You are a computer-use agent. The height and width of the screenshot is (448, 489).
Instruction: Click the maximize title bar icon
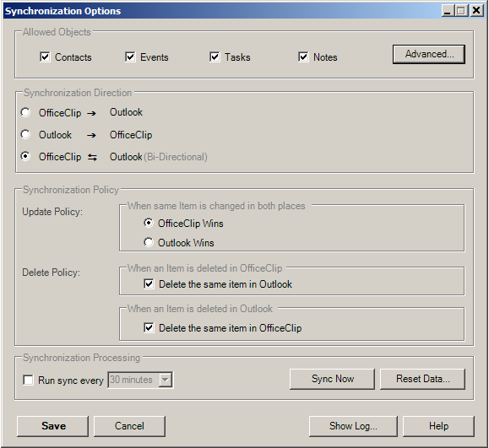(x=461, y=11)
